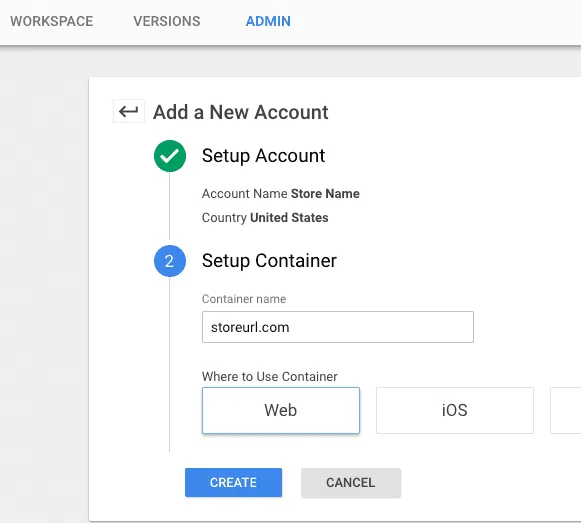581x523 pixels.
Task: Choose Web as container target
Action: click(x=281, y=410)
